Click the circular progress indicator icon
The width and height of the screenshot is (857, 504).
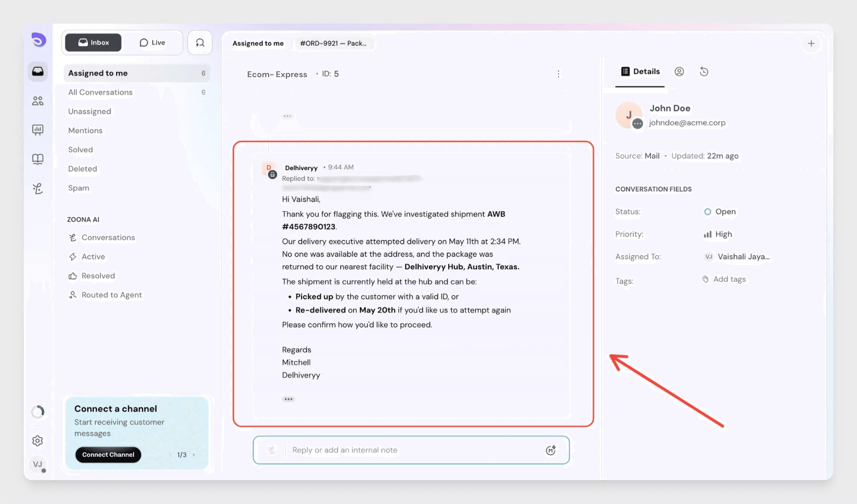(x=38, y=411)
